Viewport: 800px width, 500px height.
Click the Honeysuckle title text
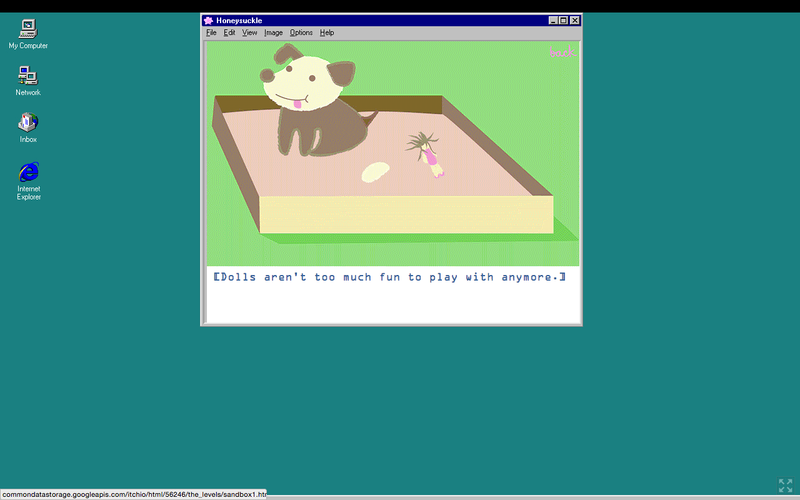click(239, 20)
